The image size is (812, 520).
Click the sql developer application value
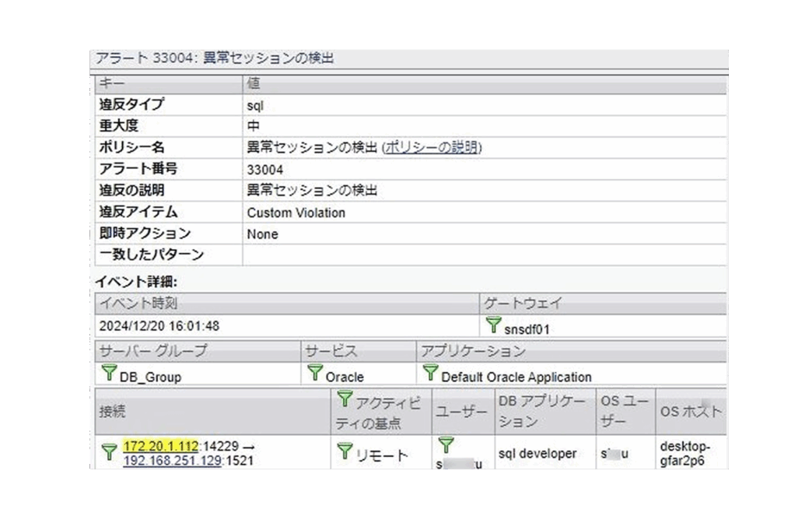(537, 453)
